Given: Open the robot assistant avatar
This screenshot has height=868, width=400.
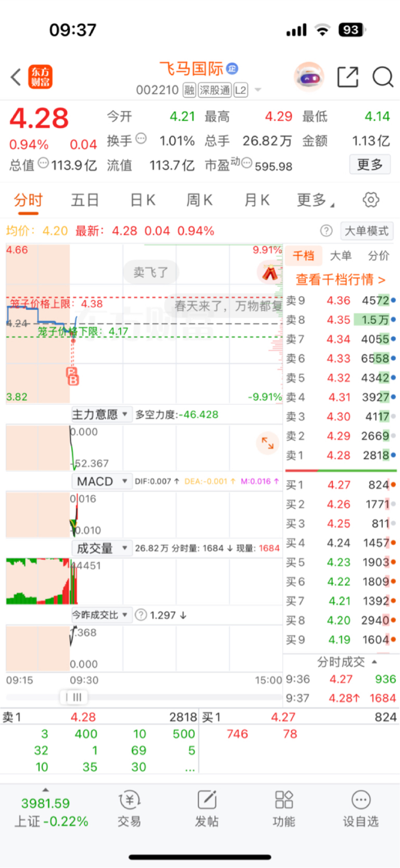Looking at the screenshot, I should click(x=309, y=77).
